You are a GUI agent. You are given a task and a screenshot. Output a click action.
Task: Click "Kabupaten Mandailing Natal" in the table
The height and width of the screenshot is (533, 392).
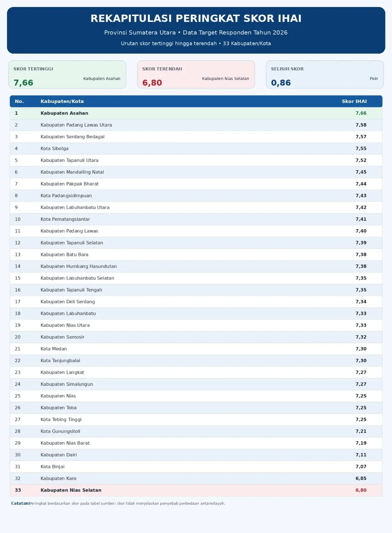pyautogui.click(x=72, y=172)
